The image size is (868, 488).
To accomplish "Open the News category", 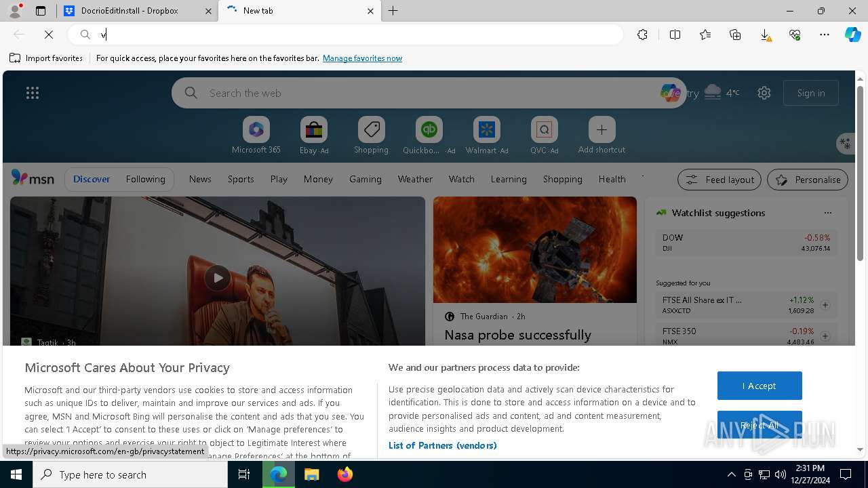I will [200, 179].
